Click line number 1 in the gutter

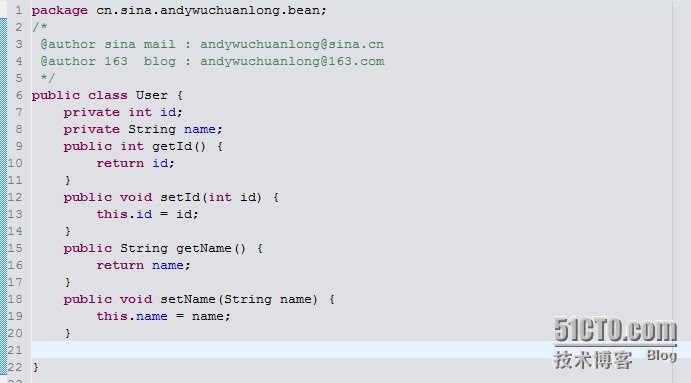point(19,10)
